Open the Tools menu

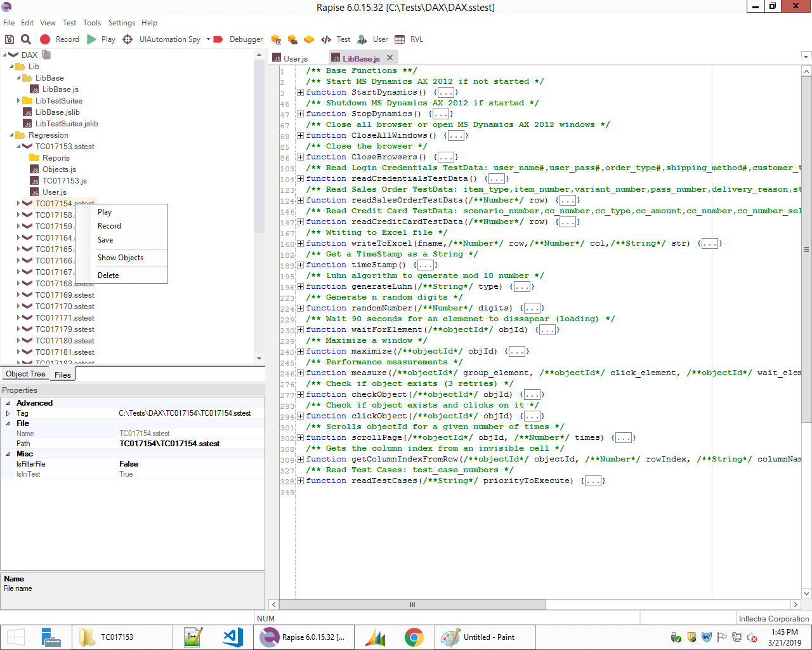[x=92, y=23]
